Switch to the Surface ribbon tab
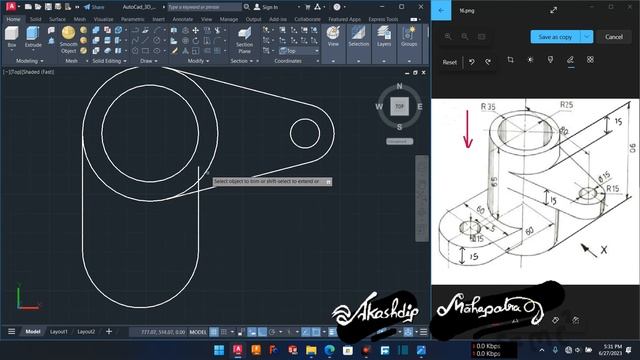The height and width of the screenshot is (360, 640). coord(57,19)
